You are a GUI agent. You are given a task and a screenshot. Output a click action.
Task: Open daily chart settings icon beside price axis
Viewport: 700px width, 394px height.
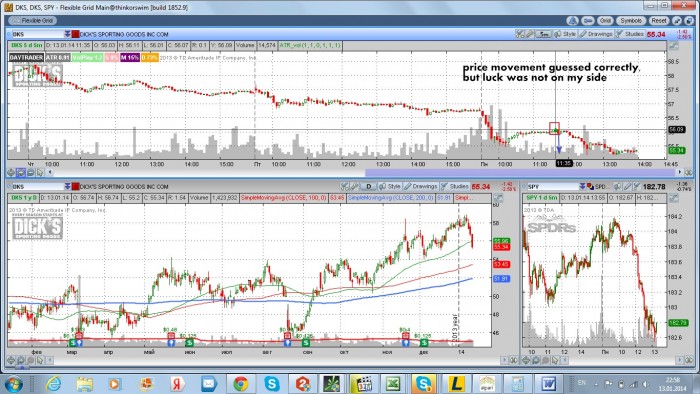coord(498,198)
